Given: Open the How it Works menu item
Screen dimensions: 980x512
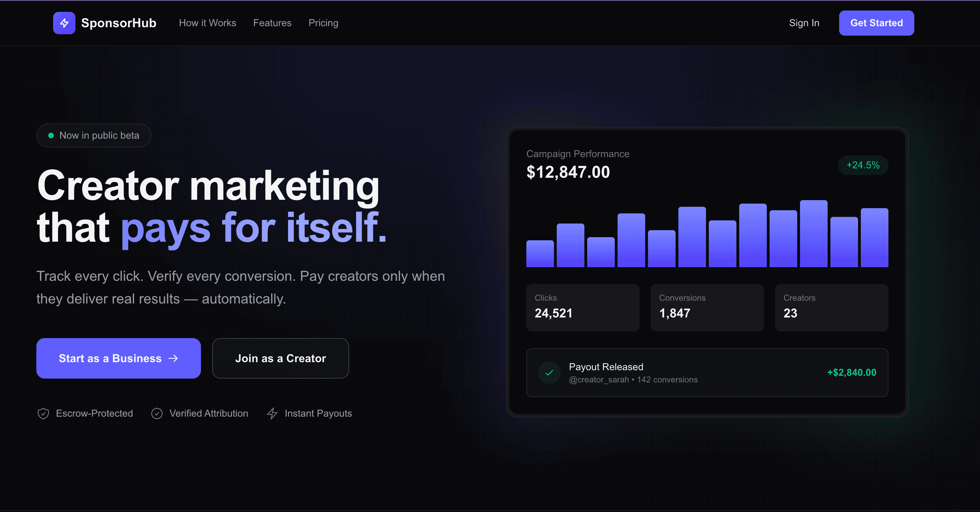Looking at the screenshot, I should (207, 23).
